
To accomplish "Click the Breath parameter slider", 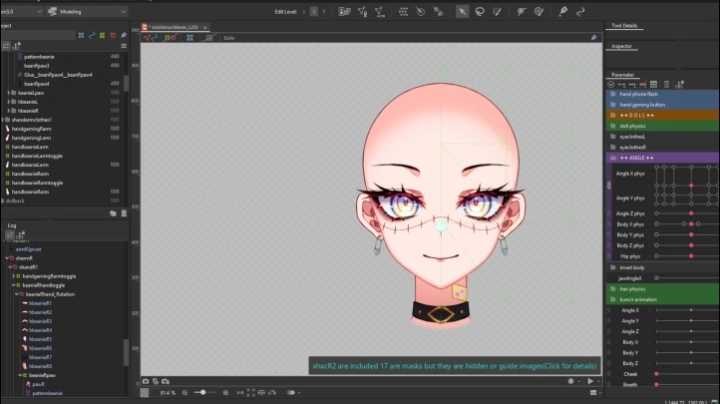I will pyautogui.click(x=687, y=385).
